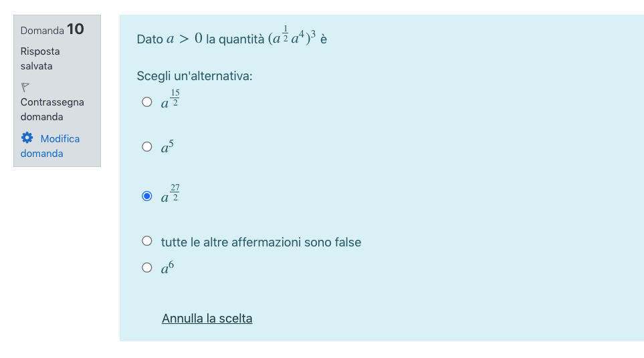Select the radio button for a^(15/2)
The image size is (644, 358).
(x=147, y=102)
